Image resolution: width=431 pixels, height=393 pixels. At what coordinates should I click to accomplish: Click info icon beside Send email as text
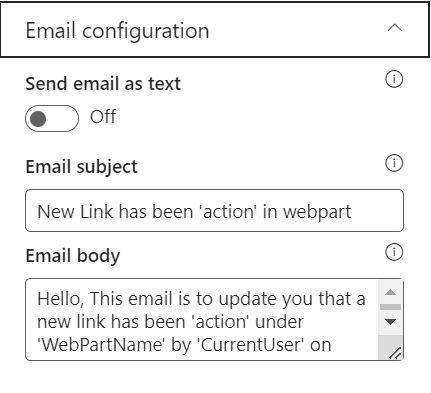point(394,80)
